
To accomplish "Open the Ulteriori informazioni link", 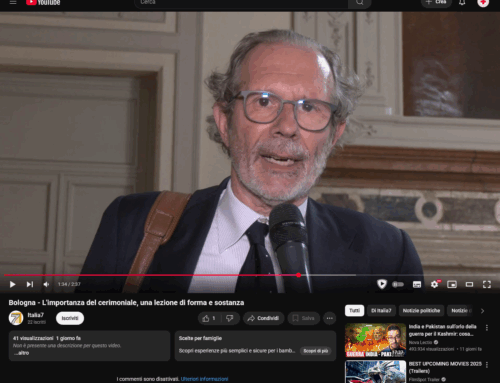I will pos(204,379).
